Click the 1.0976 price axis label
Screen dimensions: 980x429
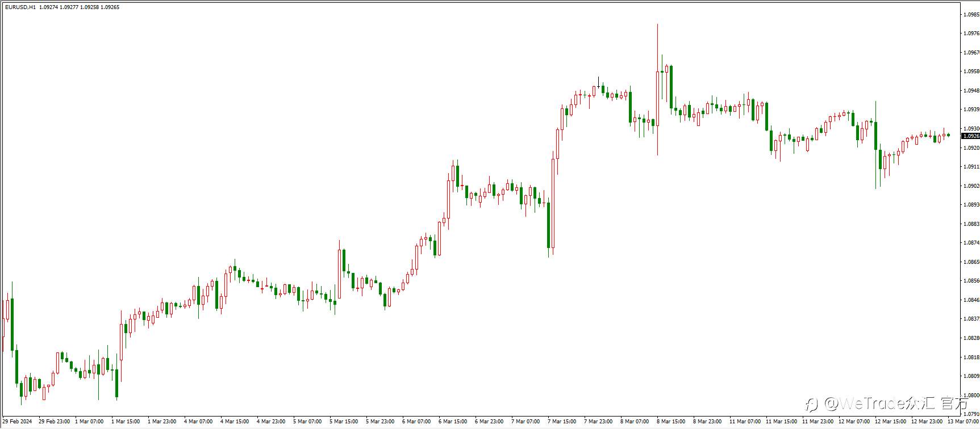pyautogui.click(x=971, y=33)
